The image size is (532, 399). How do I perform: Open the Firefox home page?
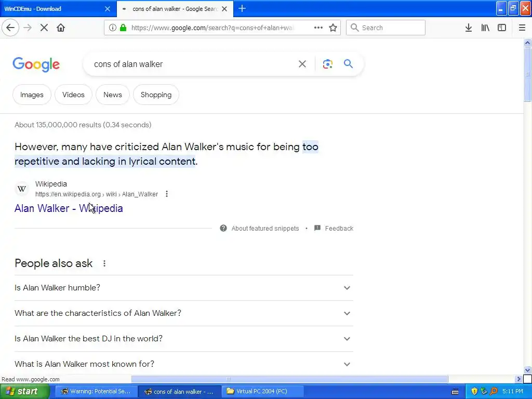coord(61,28)
